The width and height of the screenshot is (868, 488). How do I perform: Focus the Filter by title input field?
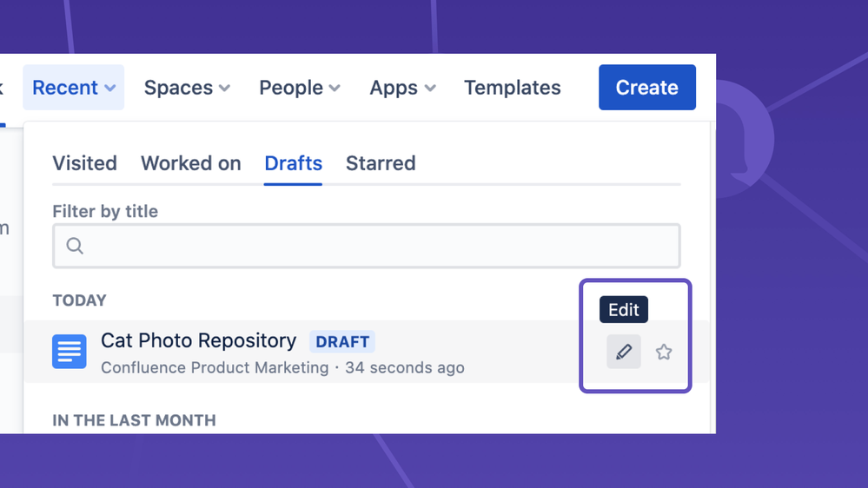click(x=367, y=246)
